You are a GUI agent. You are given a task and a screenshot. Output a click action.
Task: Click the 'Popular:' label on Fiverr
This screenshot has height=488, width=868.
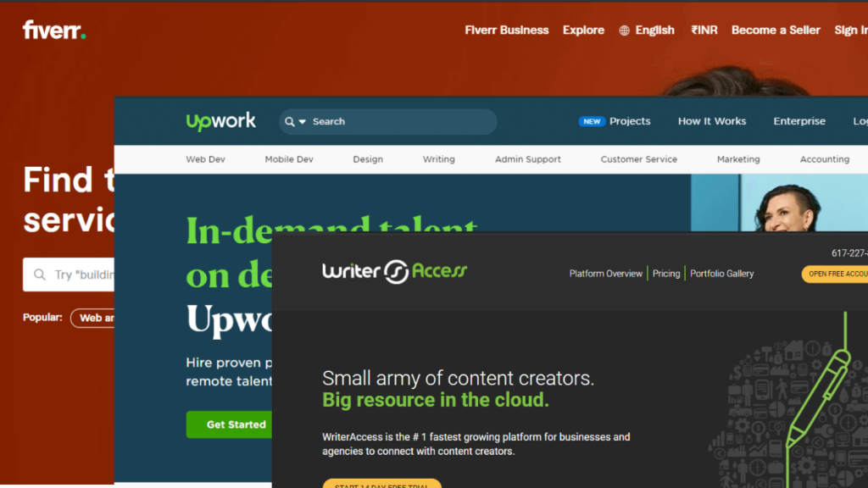point(42,318)
